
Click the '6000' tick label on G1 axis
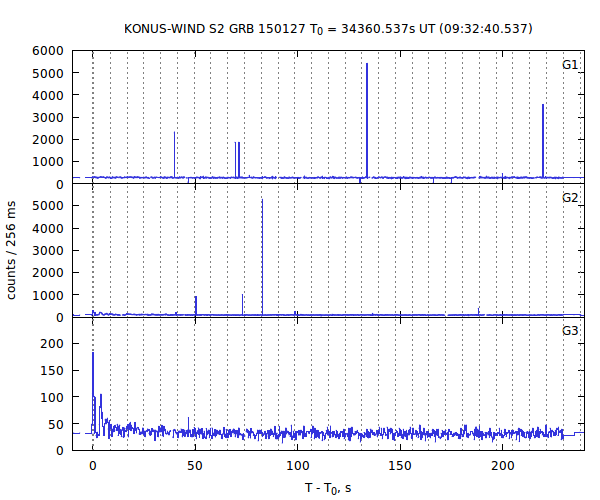pyautogui.click(x=48, y=51)
